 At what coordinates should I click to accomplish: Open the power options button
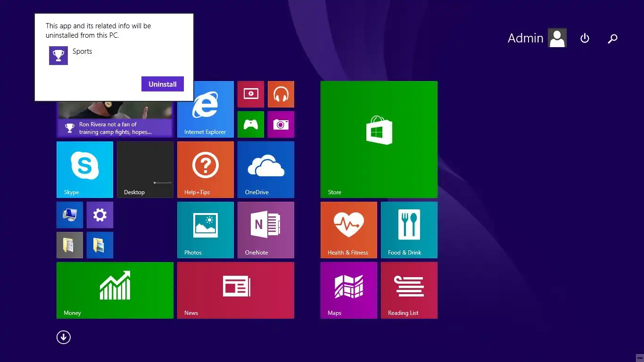(x=585, y=38)
